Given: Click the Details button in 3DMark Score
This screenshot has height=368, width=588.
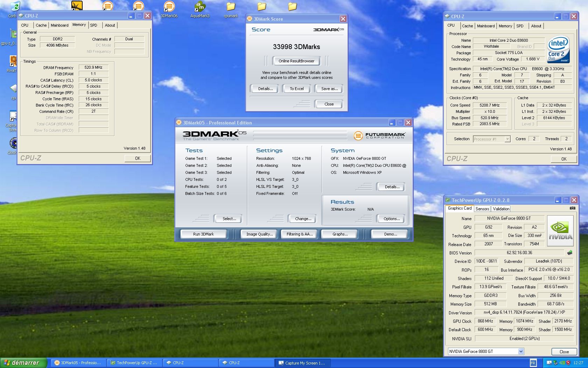Looking at the screenshot, I should (x=265, y=89).
